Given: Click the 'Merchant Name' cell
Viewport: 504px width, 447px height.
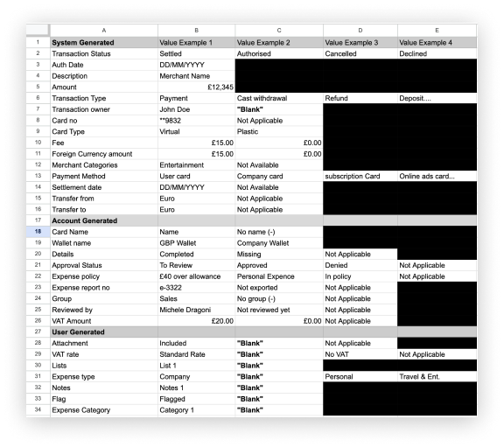Looking at the screenshot, I should (196, 76).
